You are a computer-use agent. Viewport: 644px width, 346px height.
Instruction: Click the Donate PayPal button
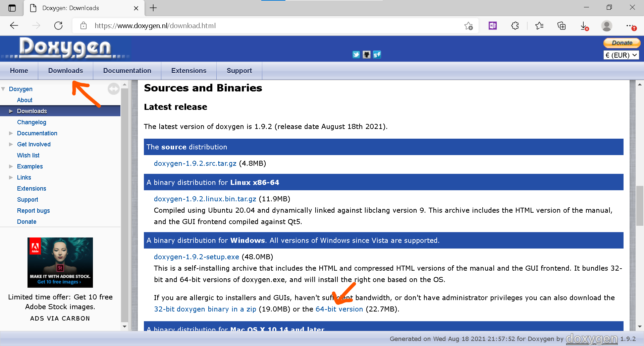(622, 43)
